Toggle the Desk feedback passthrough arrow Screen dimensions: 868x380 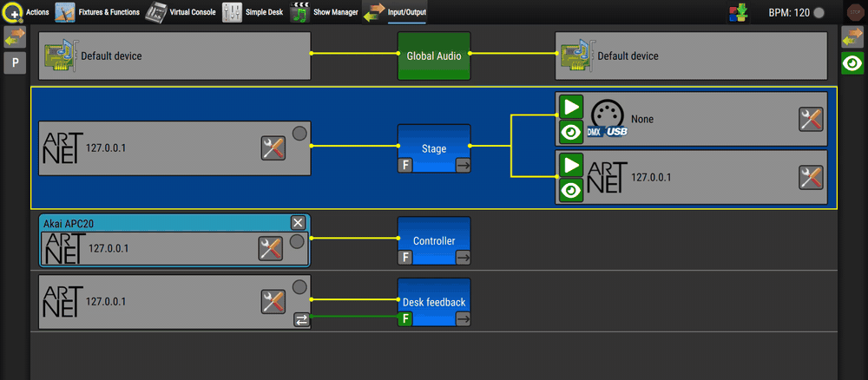[464, 318]
